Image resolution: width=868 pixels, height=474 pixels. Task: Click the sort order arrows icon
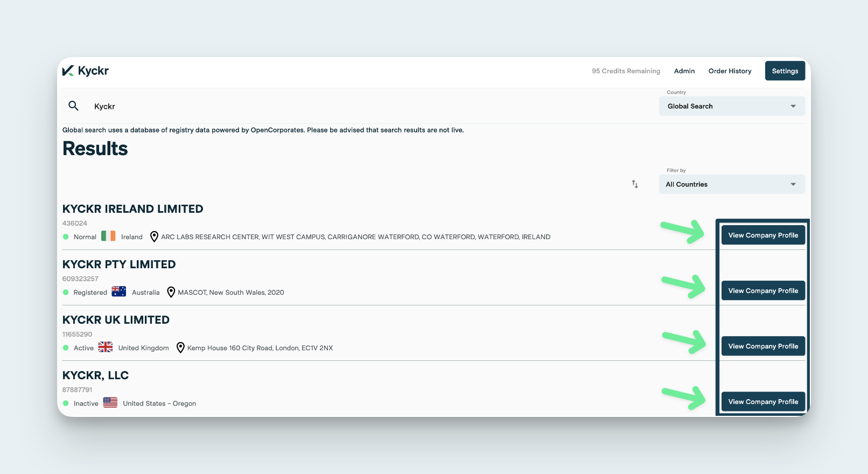tap(635, 184)
